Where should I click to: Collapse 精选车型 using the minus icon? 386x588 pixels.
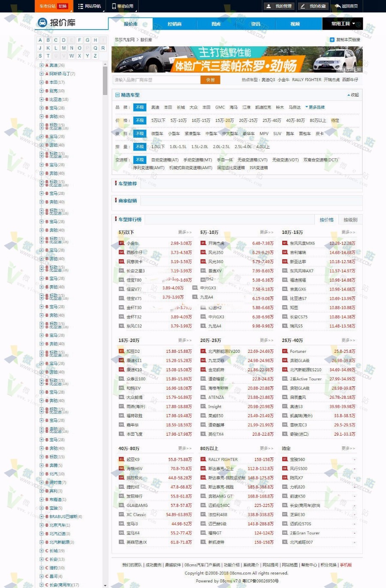pos(118,95)
